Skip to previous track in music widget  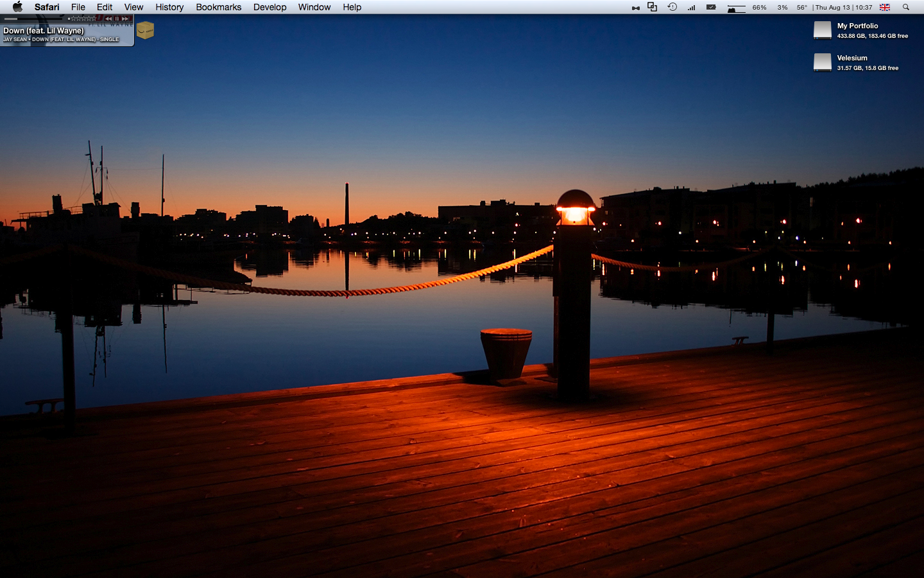pos(108,19)
